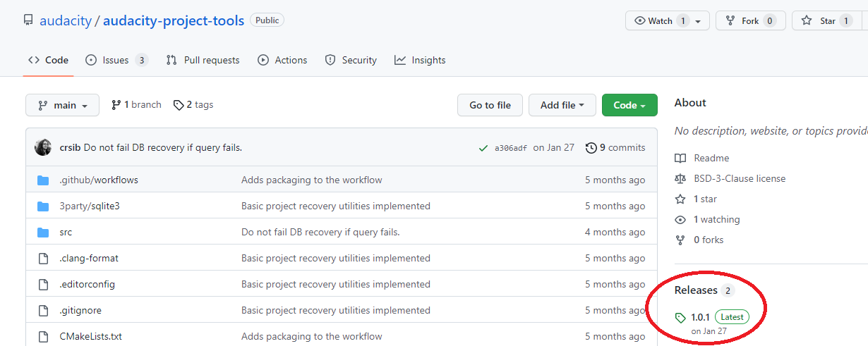Click the file icon for CMakeLists.txt

43,336
